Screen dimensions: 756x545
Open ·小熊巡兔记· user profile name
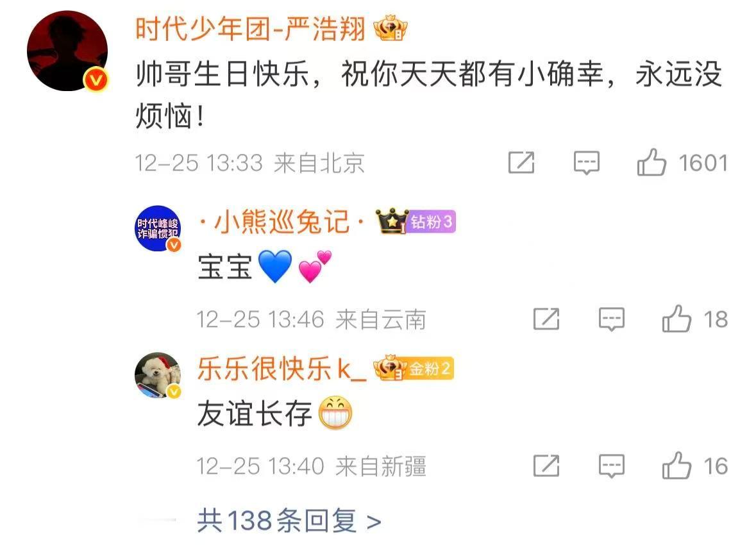point(281,222)
